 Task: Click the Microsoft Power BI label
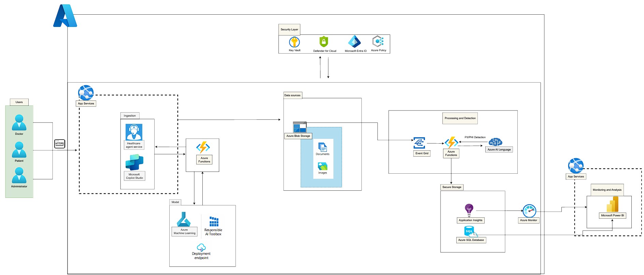pos(613,215)
